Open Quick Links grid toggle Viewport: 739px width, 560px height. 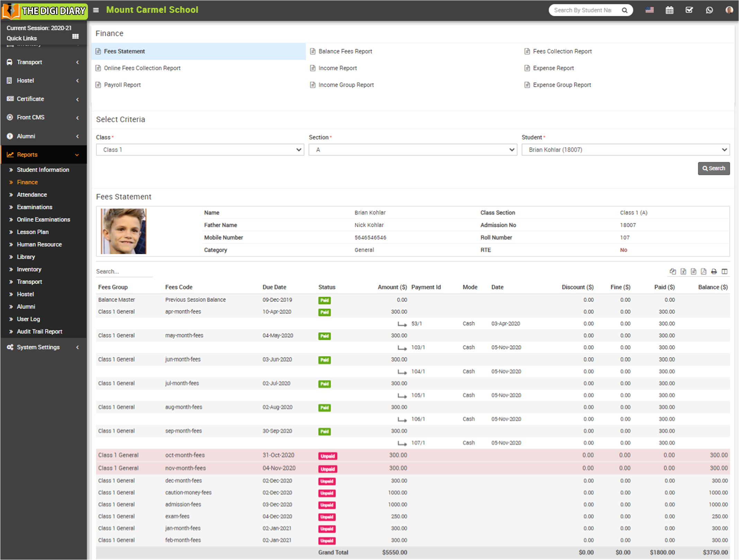coord(75,37)
